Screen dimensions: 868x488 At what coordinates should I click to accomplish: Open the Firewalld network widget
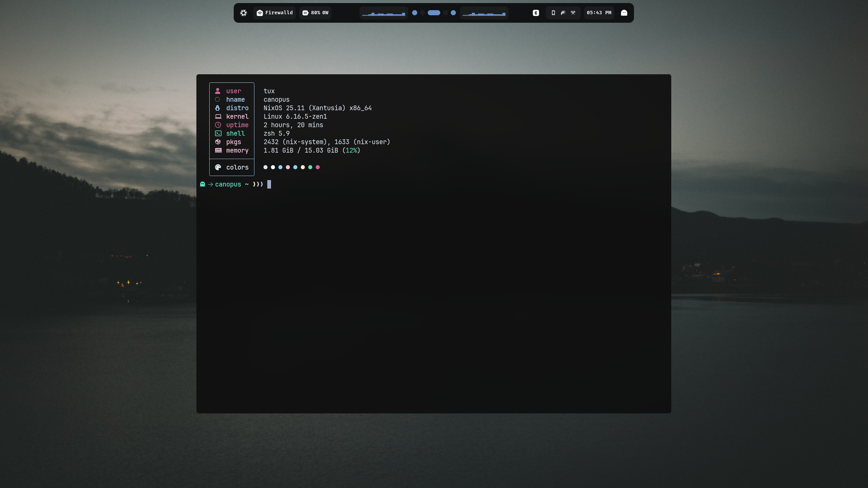click(274, 13)
